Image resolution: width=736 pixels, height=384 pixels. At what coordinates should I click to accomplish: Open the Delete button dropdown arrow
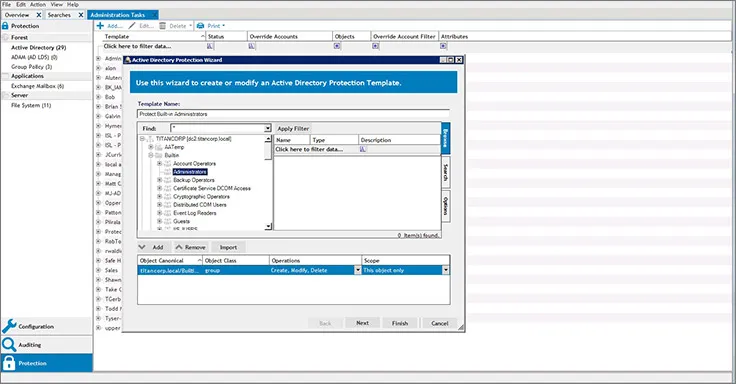pyautogui.click(x=191, y=26)
